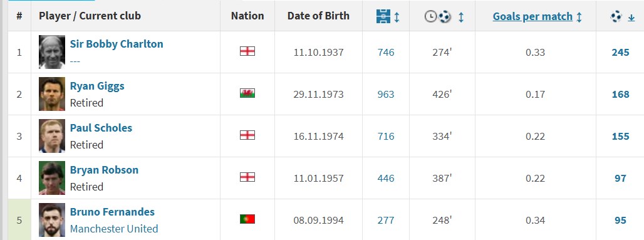
Task: Toggle descending arrow beside goals icon
Action: click(631, 18)
